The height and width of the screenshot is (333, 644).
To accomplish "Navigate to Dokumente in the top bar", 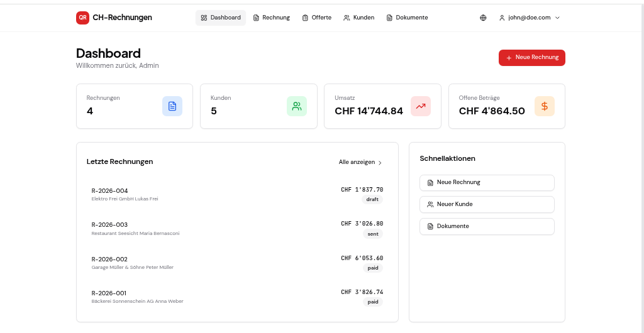I will tap(407, 18).
